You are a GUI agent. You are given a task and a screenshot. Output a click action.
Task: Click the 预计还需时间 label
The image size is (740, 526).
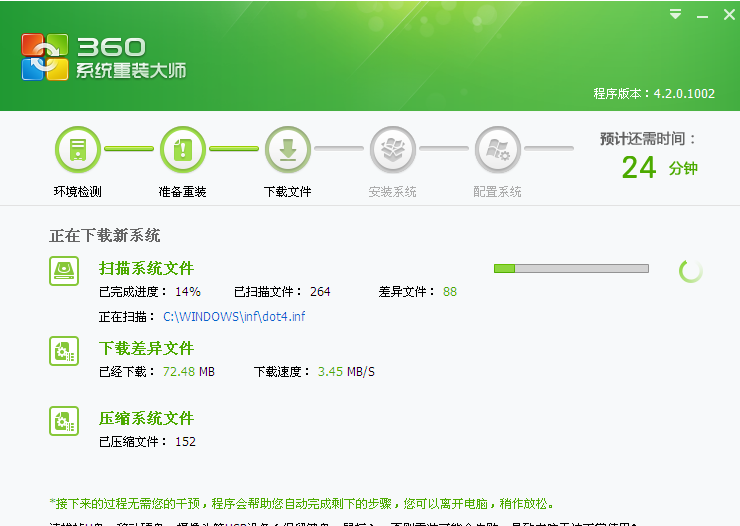click(648, 139)
